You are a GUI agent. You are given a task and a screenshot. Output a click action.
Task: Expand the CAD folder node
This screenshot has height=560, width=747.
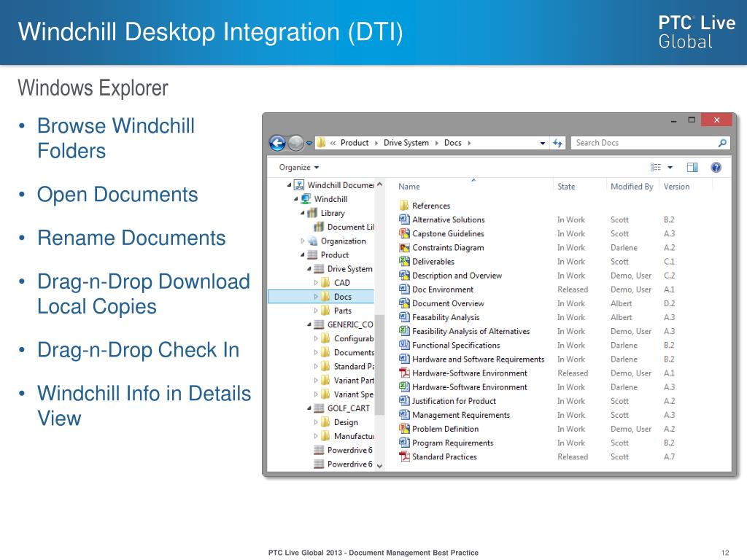click(x=315, y=283)
